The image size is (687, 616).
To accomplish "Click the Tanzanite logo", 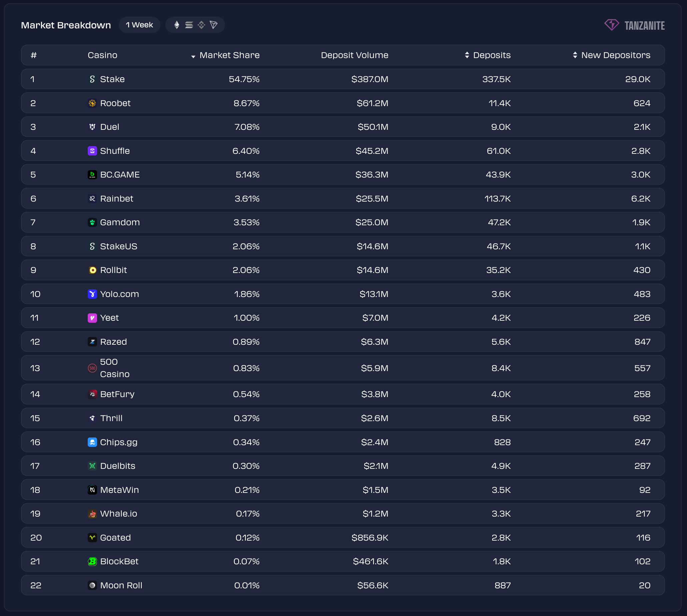I will [x=634, y=25].
